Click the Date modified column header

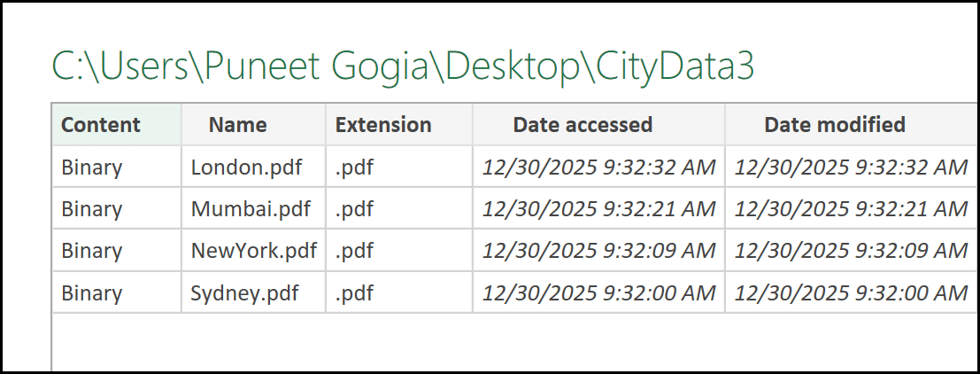pos(835,125)
